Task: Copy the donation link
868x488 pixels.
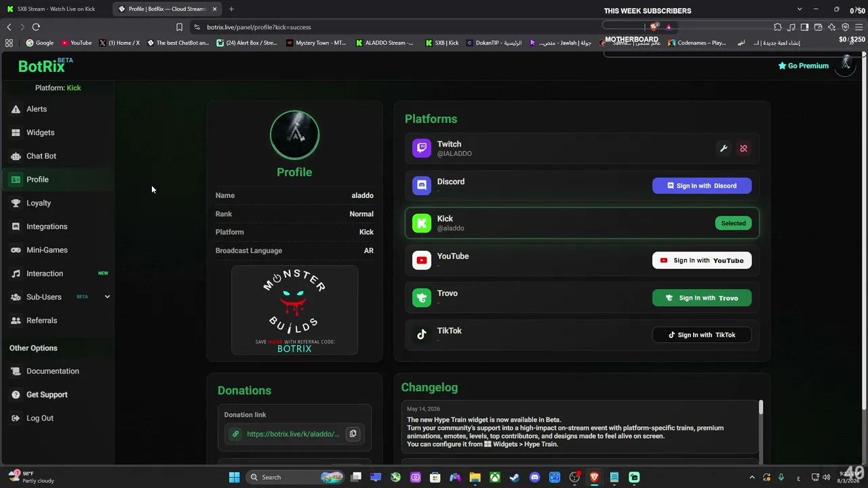Action: click(x=353, y=434)
